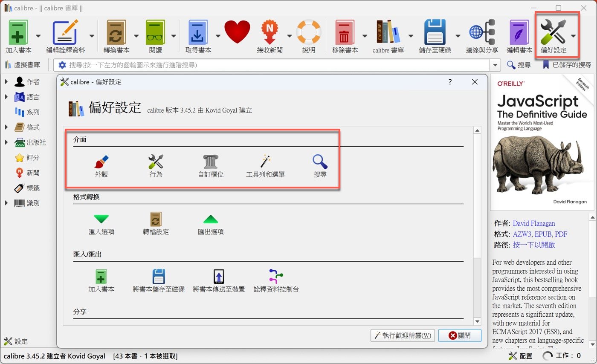Viewport: 597px width, 364px height.
Task: Click the calibre 書庫 toolbar icon
Action: (x=388, y=32)
